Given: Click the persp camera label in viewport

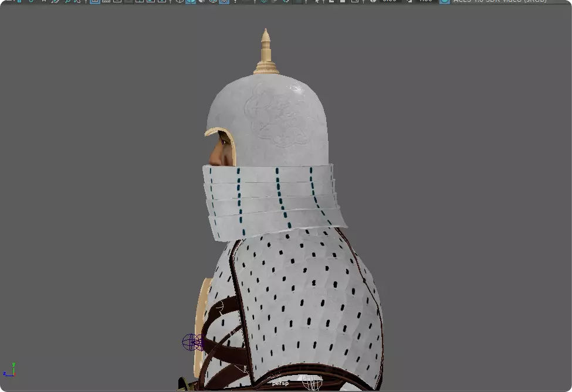Looking at the screenshot, I should (x=280, y=383).
